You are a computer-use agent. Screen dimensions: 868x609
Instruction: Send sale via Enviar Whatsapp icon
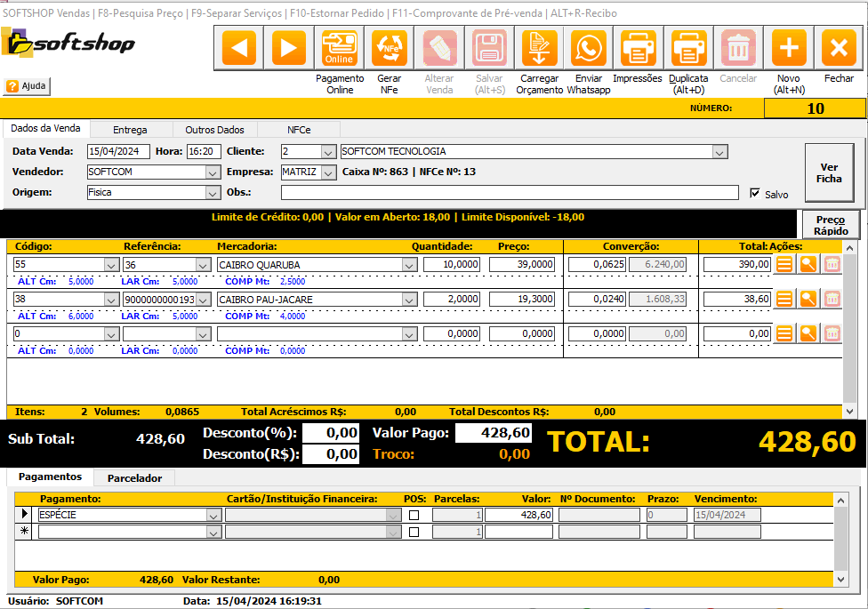[x=588, y=48]
